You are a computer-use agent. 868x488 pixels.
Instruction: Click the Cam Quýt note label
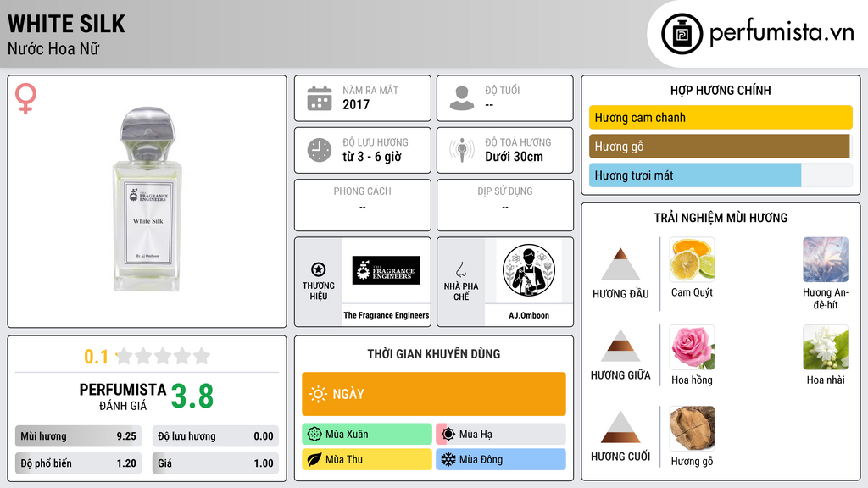pyautogui.click(x=692, y=292)
